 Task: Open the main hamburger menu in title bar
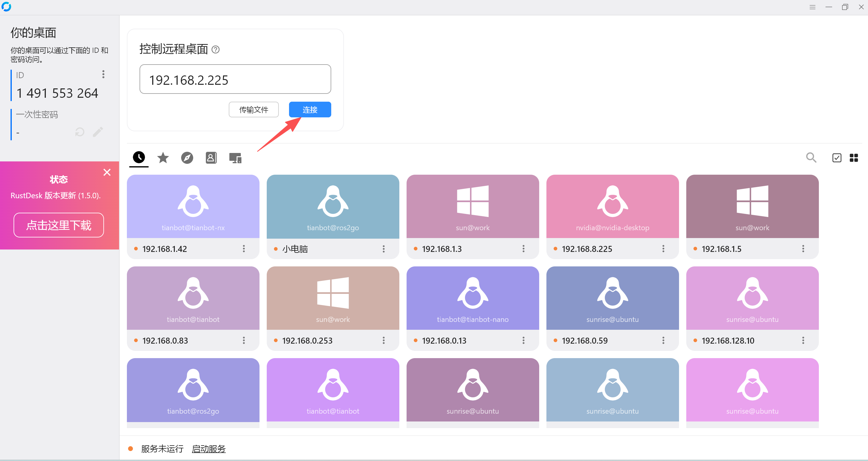point(813,7)
